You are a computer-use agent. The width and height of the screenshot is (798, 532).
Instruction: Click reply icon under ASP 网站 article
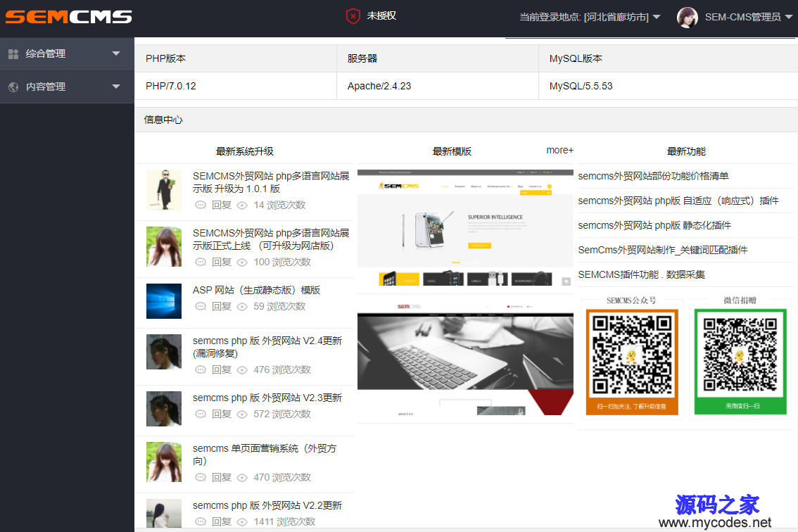[201, 307]
